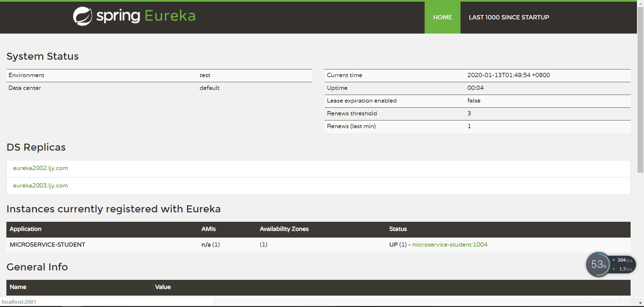Click the vertical scrollbar thumb
The width and height of the screenshot is (644, 307).
coord(640,90)
